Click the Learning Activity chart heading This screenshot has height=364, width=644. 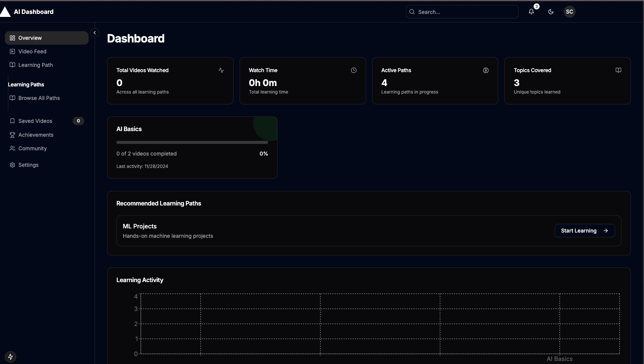tap(140, 280)
